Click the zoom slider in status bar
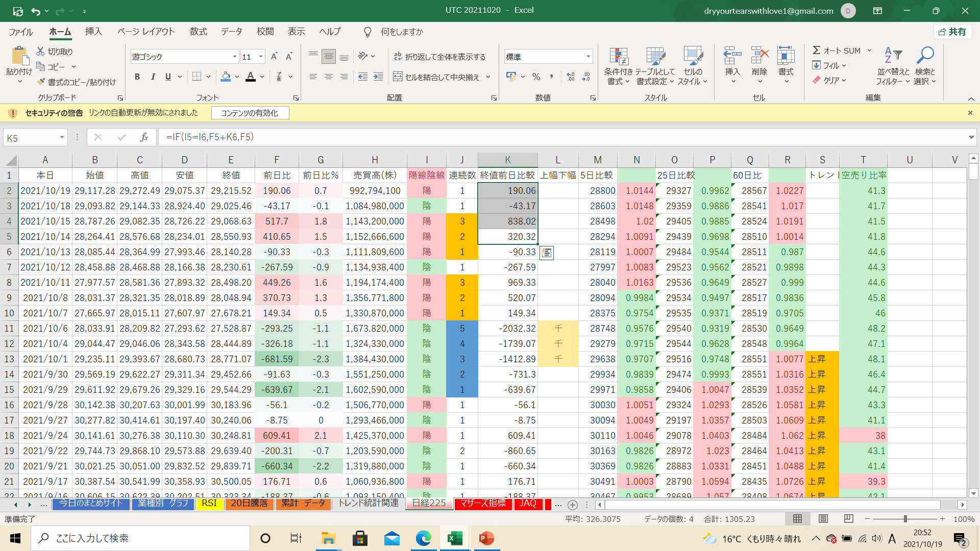This screenshot has width=980, height=551. [x=905, y=519]
